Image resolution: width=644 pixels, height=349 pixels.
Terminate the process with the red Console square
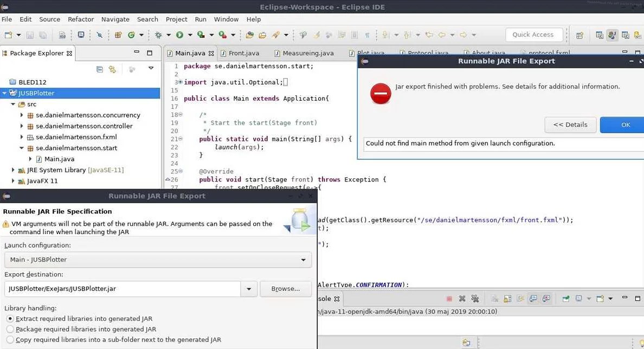point(449,299)
